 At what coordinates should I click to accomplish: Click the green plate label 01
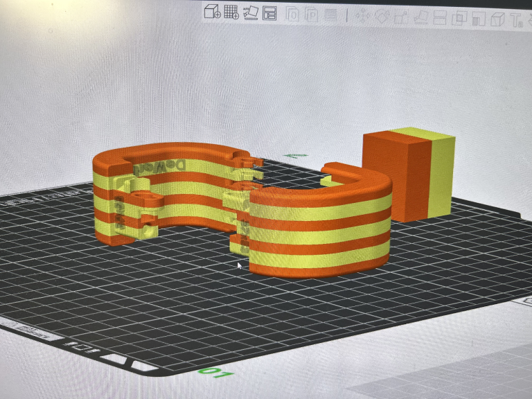pyautogui.click(x=215, y=372)
